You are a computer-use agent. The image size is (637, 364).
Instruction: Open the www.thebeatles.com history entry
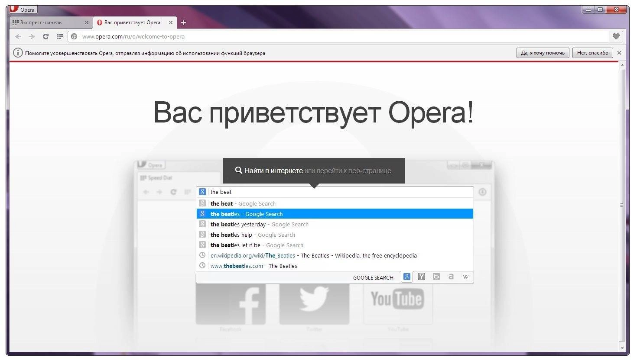click(x=335, y=266)
